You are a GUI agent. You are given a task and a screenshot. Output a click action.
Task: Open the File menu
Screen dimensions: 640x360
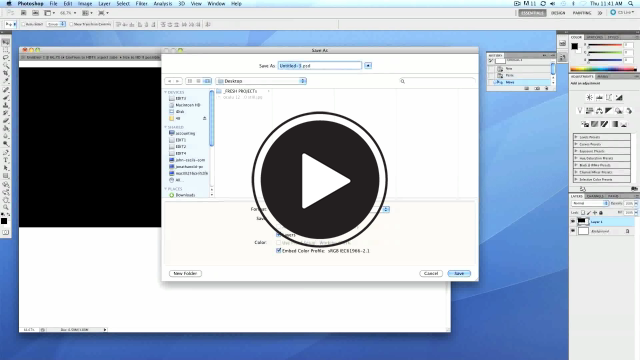click(x=53, y=4)
